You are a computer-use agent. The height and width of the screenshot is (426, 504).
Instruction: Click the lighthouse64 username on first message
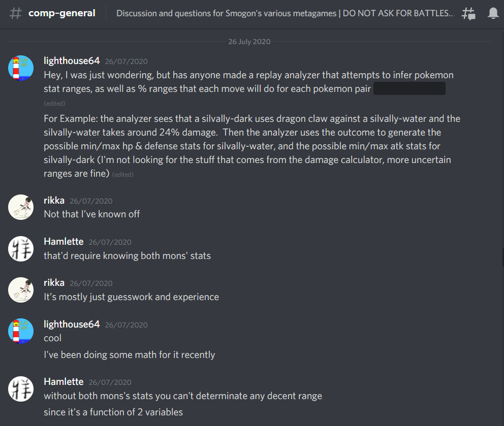pos(72,61)
